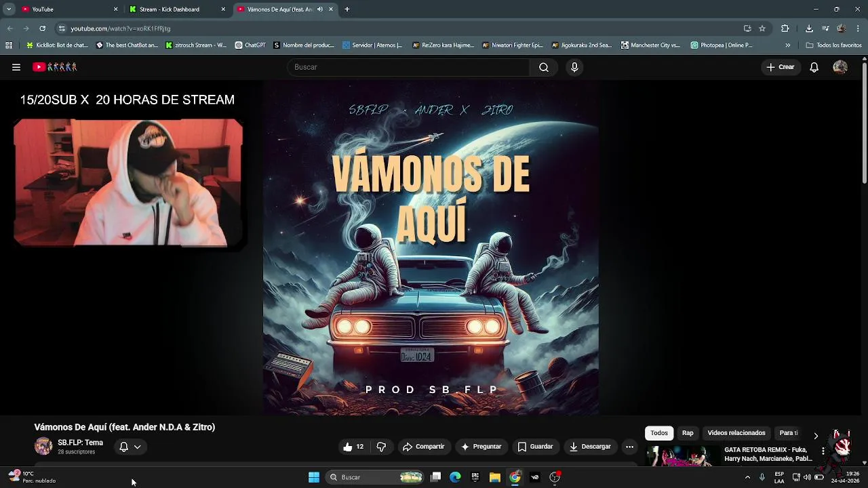Start voice search with the microphone
The image size is (868, 488).
pyautogui.click(x=574, y=67)
